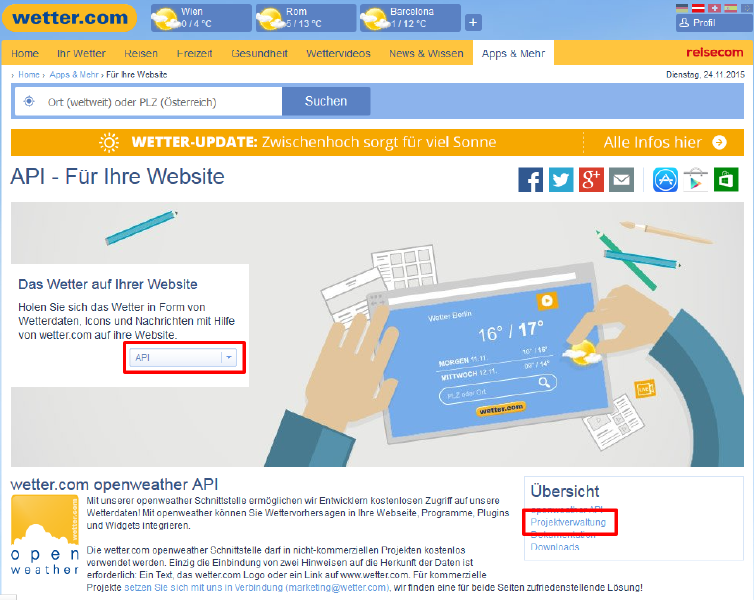Image resolution: width=754 pixels, height=600 pixels.
Task: Open the Freizeit menu
Action: pyautogui.click(x=194, y=53)
